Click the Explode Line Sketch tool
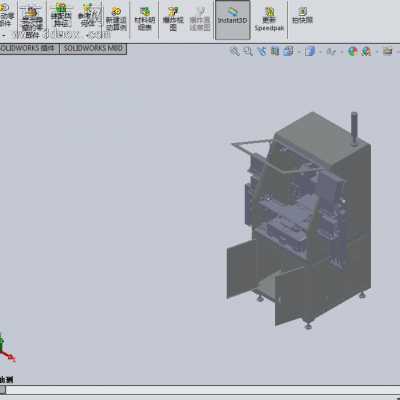 click(200, 19)
